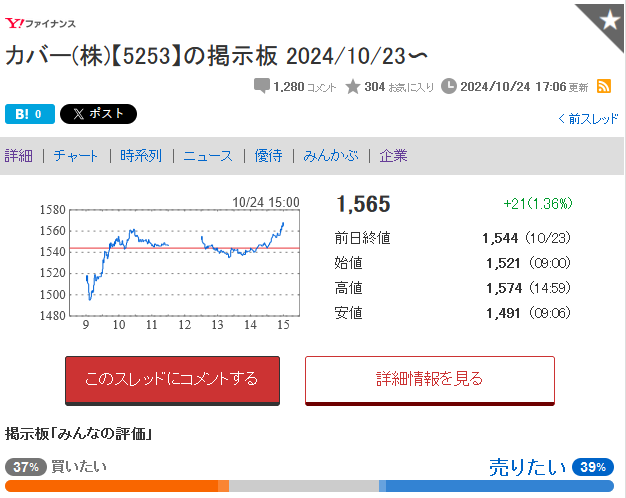Click the 37% 買いたい badge
The height and width of the screenshot is (498, 626).
(x=26, y=466)
